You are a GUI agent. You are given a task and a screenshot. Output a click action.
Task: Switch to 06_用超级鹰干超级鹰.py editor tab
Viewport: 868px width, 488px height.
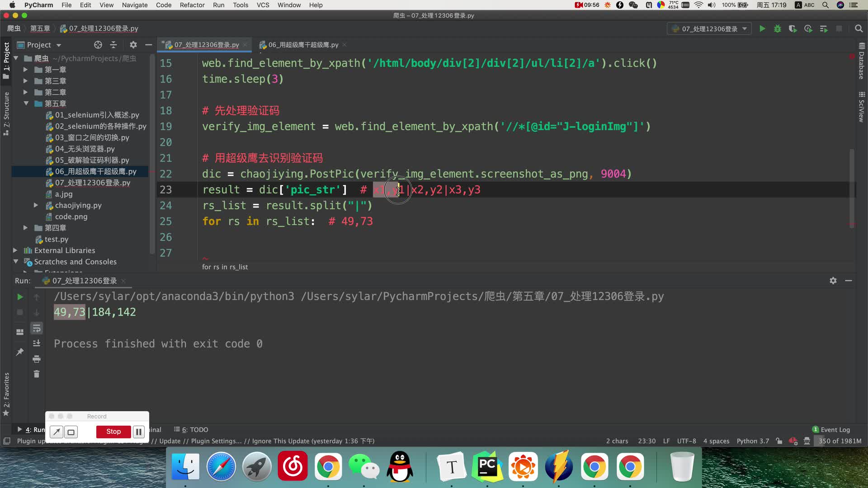(x=303, y=45)
